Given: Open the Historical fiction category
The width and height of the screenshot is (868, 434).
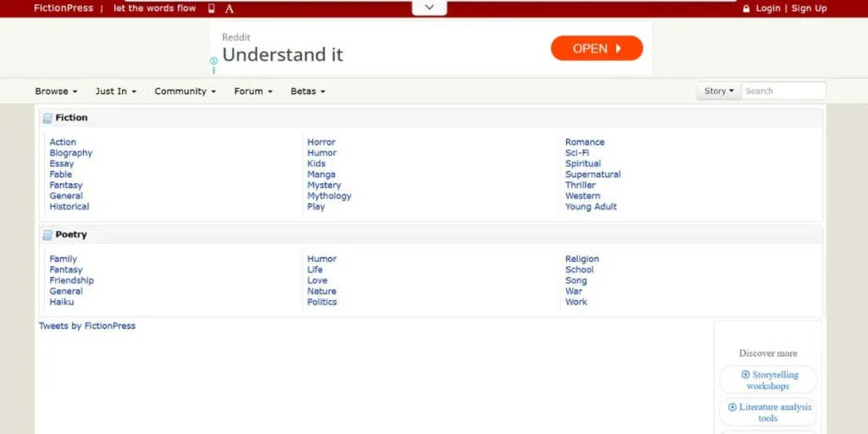Looking at the screenshot, I should [70, 207].
